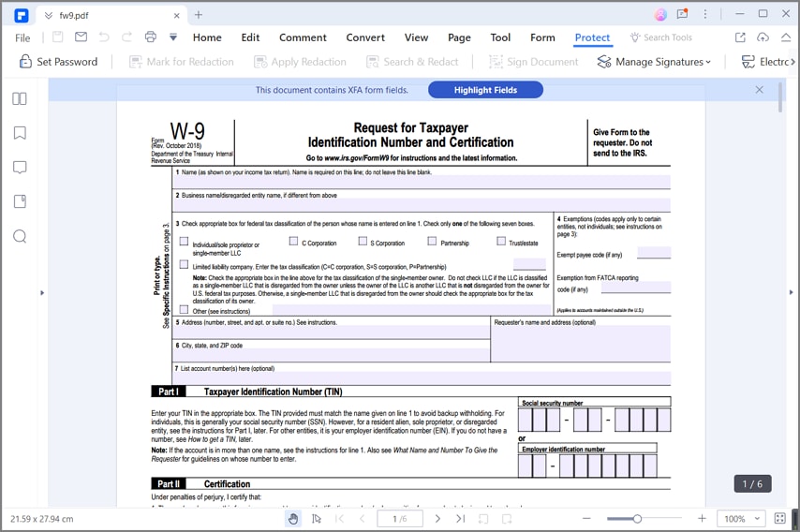800x532 pixels.
Task: Switch to the Edit tab
Action: coord(250,37)
